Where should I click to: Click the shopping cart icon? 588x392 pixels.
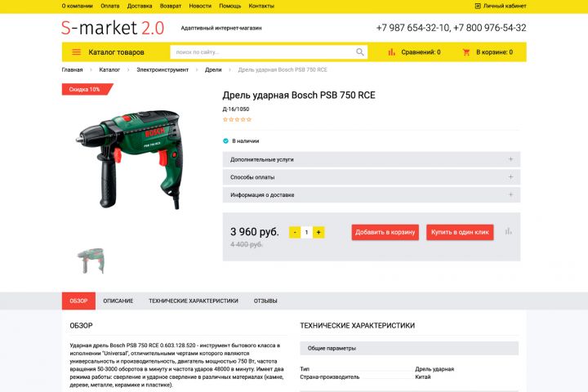(x=466, y=52)
